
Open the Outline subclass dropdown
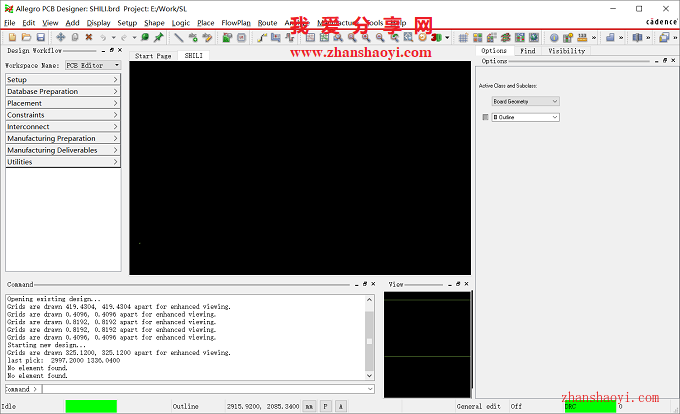coord(526,117)
